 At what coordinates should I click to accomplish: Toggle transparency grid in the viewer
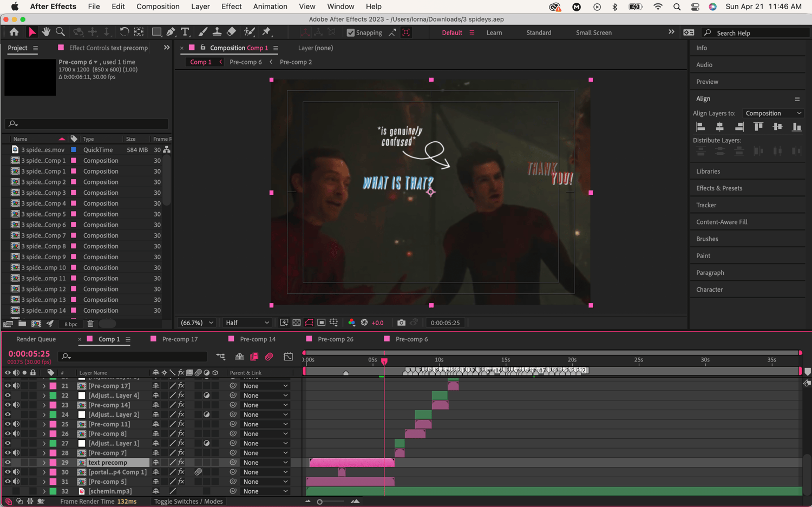(297, 322)
